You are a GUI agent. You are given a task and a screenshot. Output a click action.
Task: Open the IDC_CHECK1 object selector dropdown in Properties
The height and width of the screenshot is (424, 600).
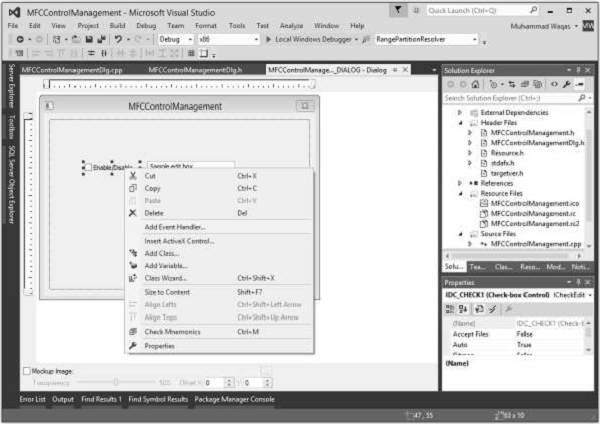coord(590,295)
